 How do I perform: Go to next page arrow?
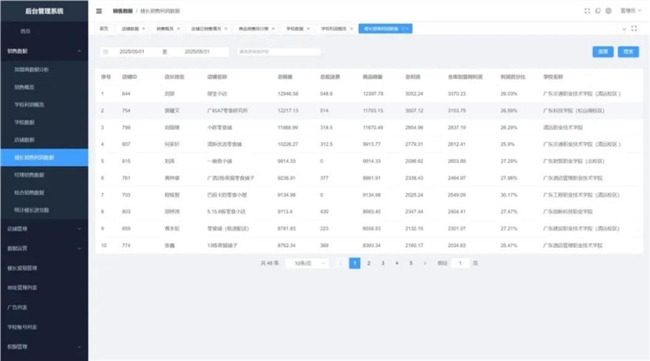(425, 263)
